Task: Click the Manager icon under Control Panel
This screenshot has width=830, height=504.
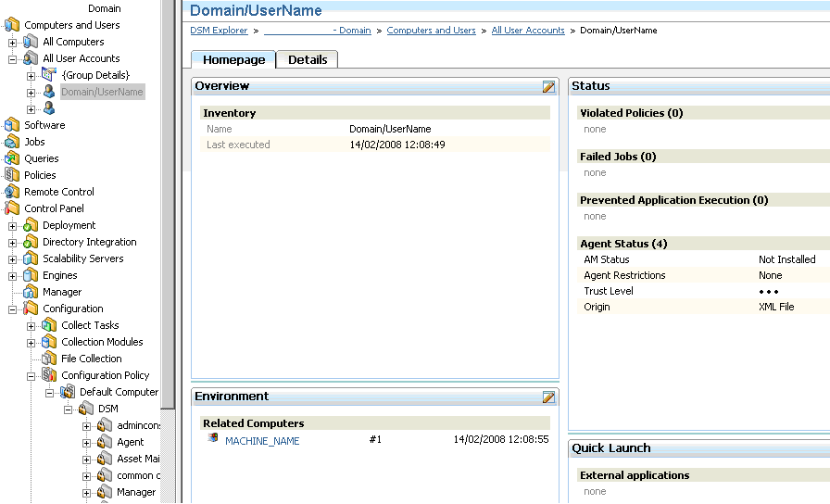Action: (x=31, y=292)
